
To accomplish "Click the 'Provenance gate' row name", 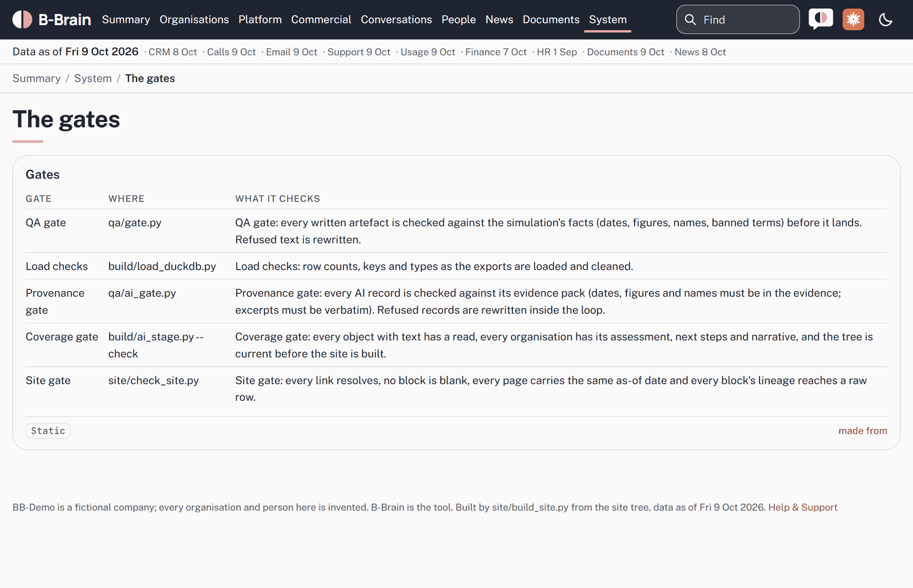I will click(x=55, y=301).
